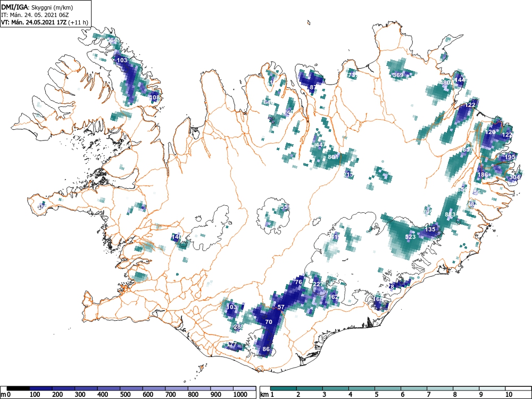Select the dark blue 100–200 m swatch
Screen dimensions: 532x399
[41, 388]
